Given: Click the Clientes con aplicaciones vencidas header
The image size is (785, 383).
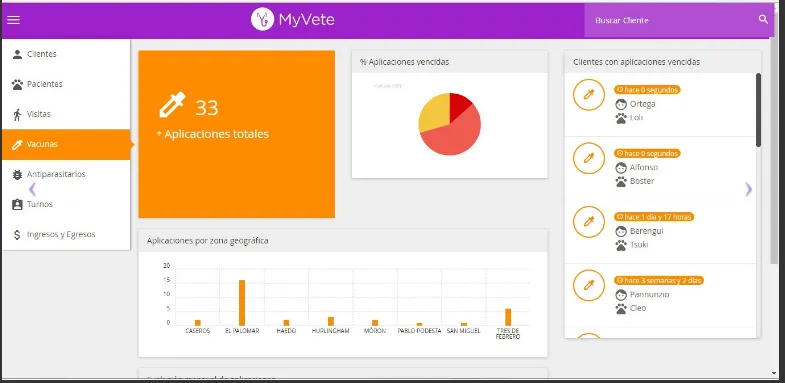Looking at the screenshot, I should click(x=663, y=62).
